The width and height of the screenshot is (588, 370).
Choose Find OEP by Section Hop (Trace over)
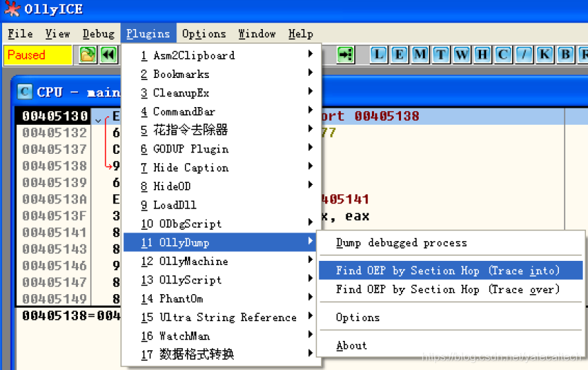point(451,289)
